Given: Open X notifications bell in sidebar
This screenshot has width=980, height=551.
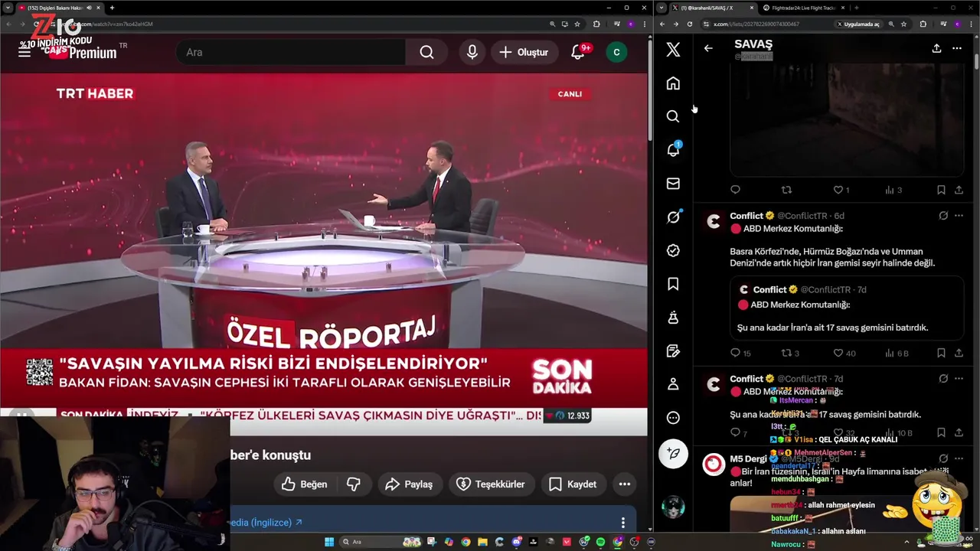Looking at the screenshot, I should tap(673, 149).
